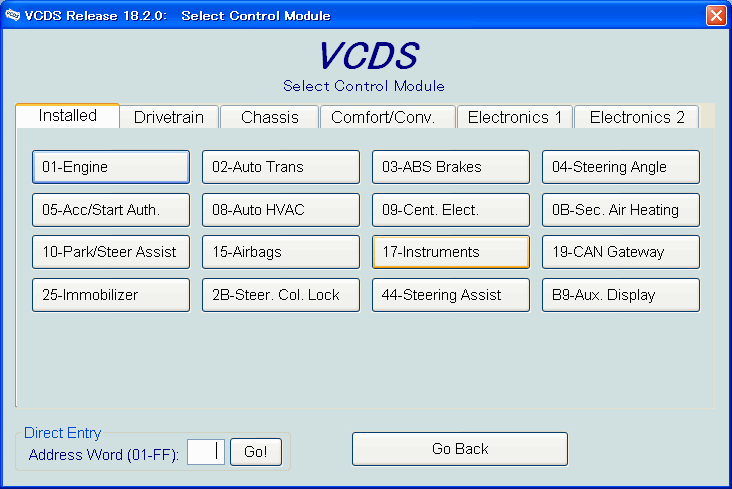732x489 pixels.
Task: Open 2B-Steer. Col. Lock module
Action: 281,295
